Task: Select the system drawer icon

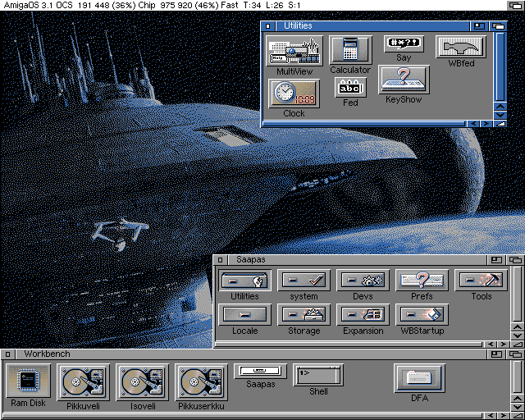Action: (304, 280)
